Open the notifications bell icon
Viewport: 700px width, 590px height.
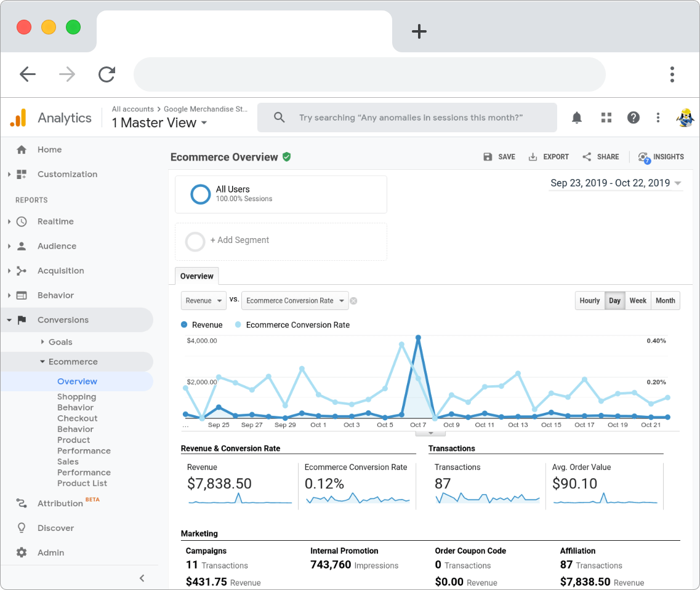(577, 117)
